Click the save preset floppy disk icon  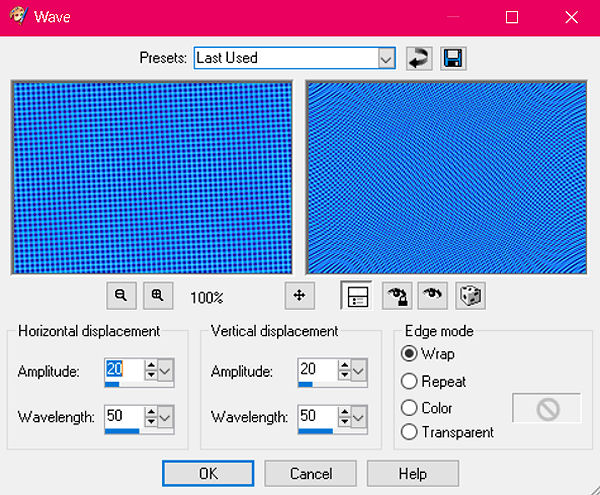453,58
